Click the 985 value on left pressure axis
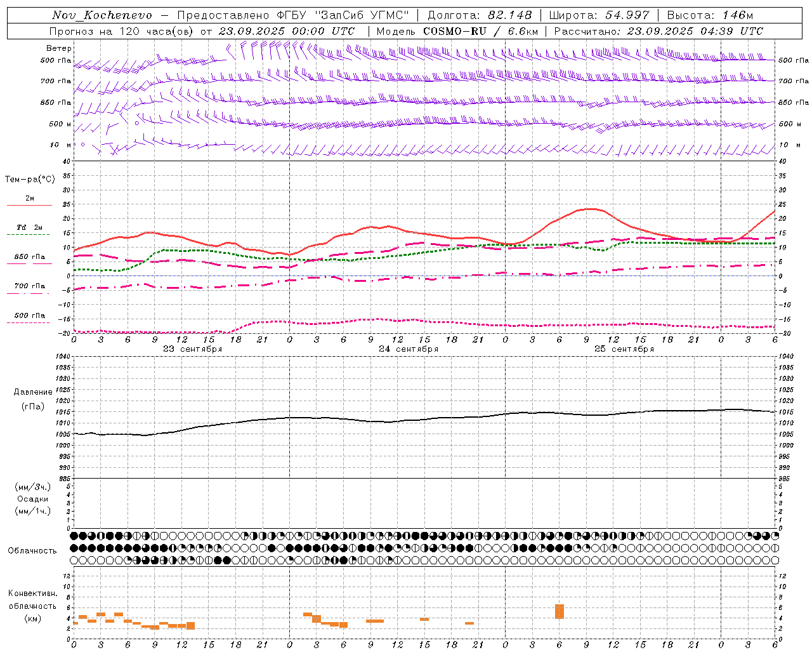Screen dimensions: 812x650 pos(63,479)
